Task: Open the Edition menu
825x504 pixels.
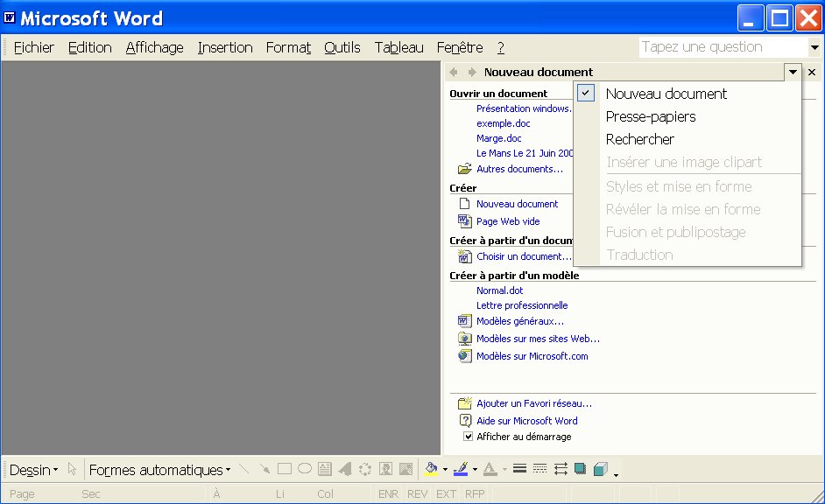Action: pos(90,47)
